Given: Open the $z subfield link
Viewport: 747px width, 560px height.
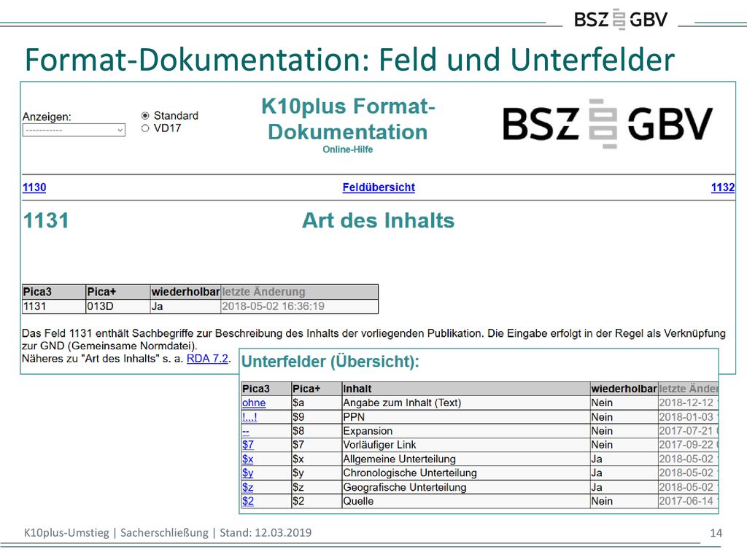Looking at the screenshot, I should click(248, 487).
